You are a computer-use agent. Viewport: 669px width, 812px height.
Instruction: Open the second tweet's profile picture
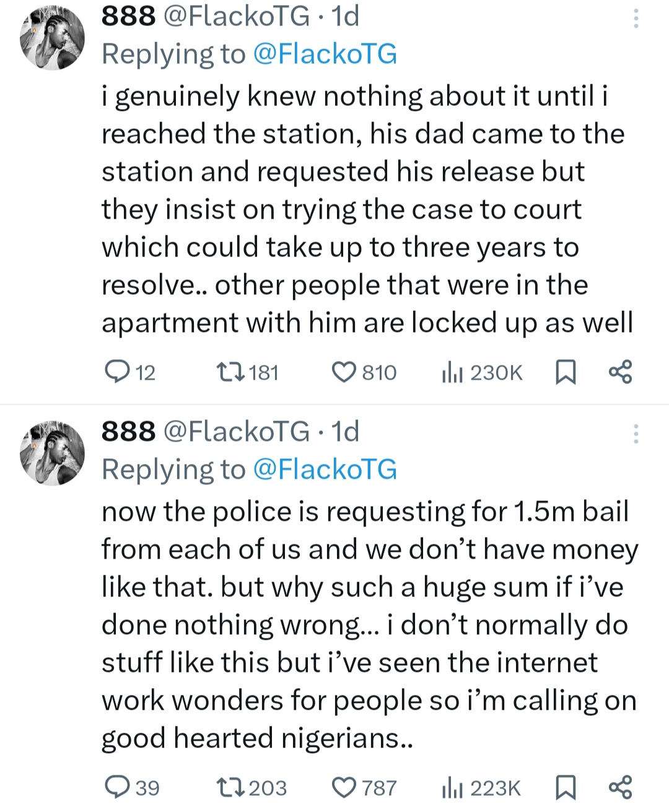(52, 455)
